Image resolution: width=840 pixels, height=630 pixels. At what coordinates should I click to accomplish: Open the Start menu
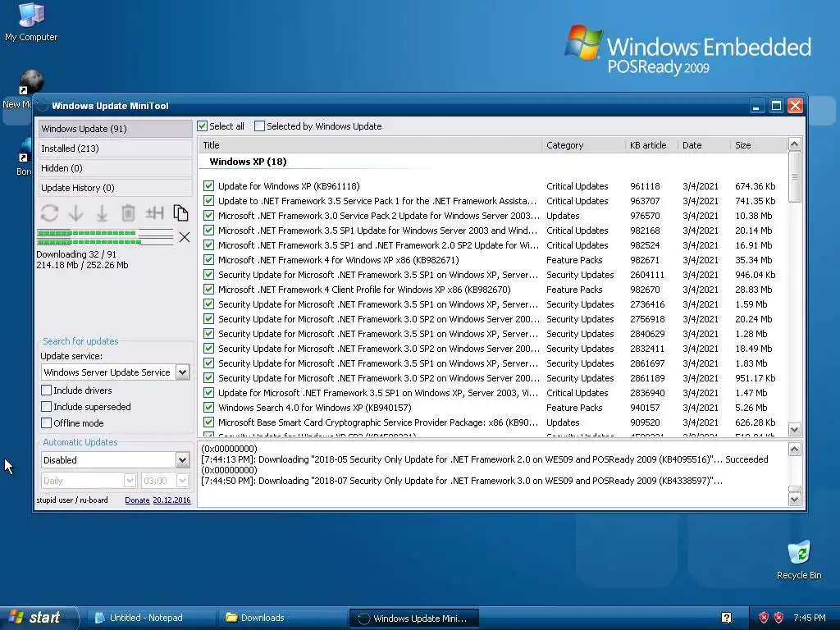(39, 618)
